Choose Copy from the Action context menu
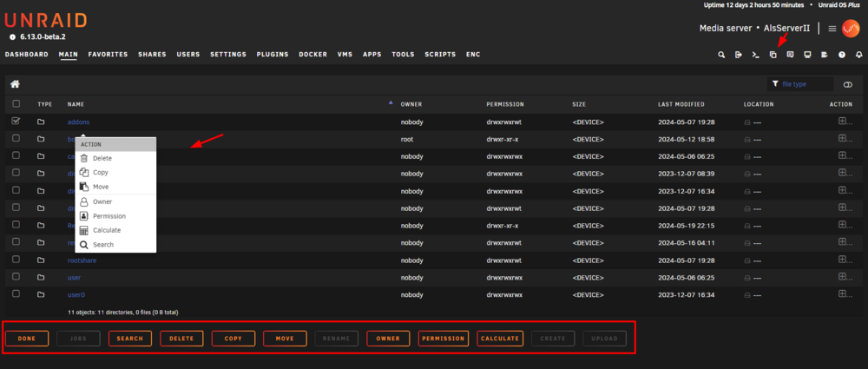 [115, 173]
